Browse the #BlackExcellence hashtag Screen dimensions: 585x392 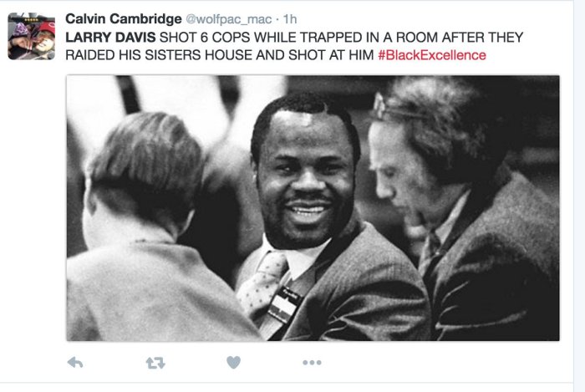[432, 55]
